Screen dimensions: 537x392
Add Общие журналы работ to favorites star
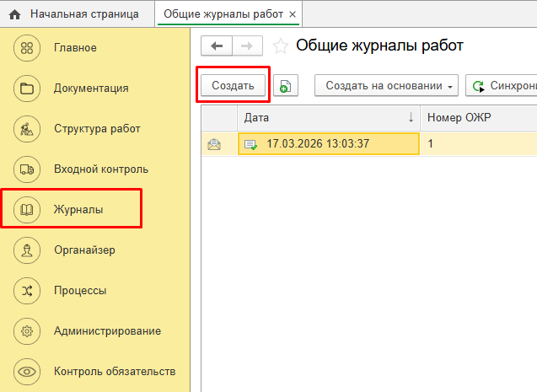[x=281, y=46]
